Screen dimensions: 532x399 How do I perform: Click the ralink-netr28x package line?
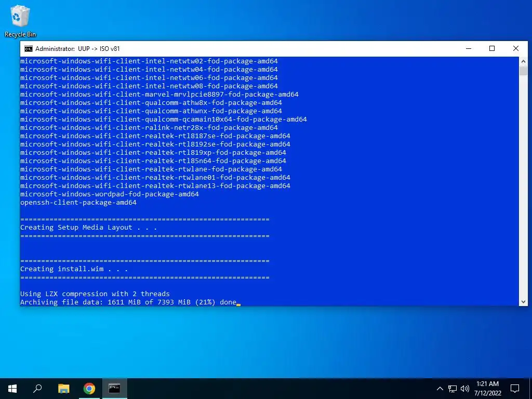149,128
